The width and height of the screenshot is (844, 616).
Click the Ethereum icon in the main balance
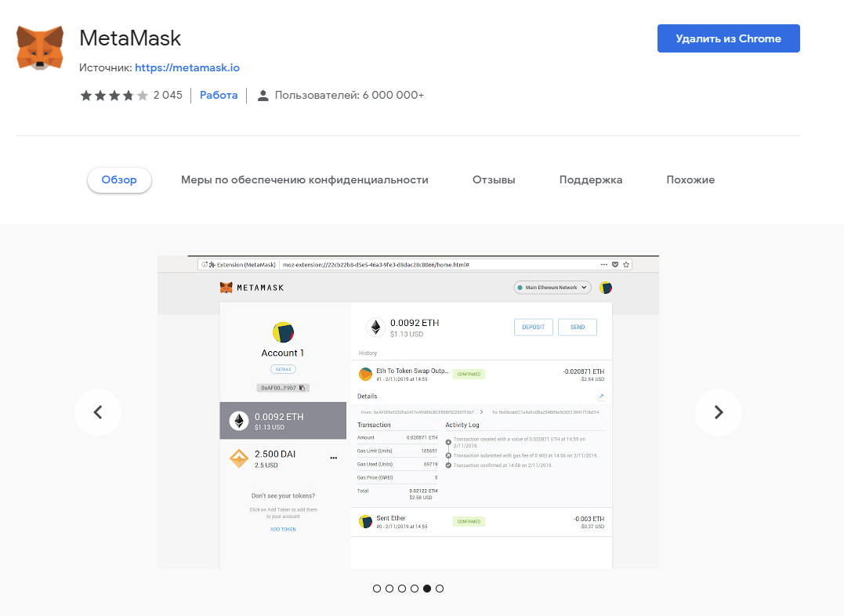click(375, 327)
